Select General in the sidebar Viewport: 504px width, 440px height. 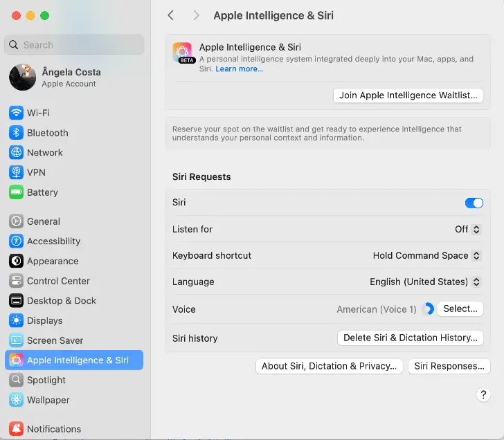(x=44, y=221)
